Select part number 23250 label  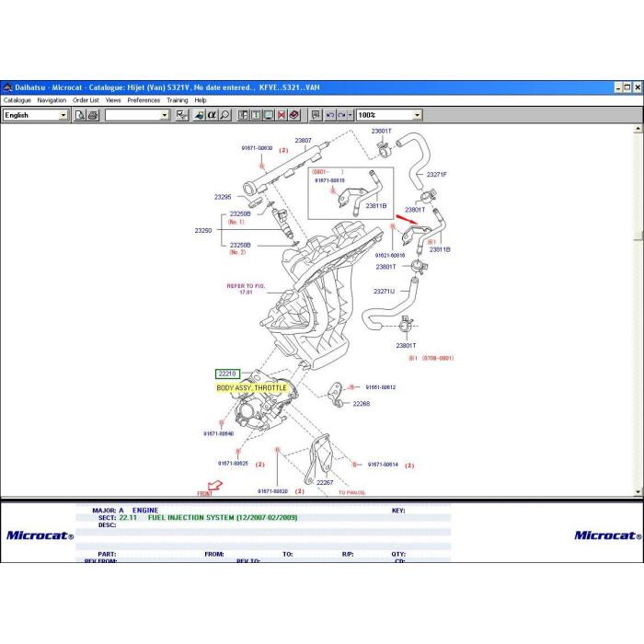point(203,231)
